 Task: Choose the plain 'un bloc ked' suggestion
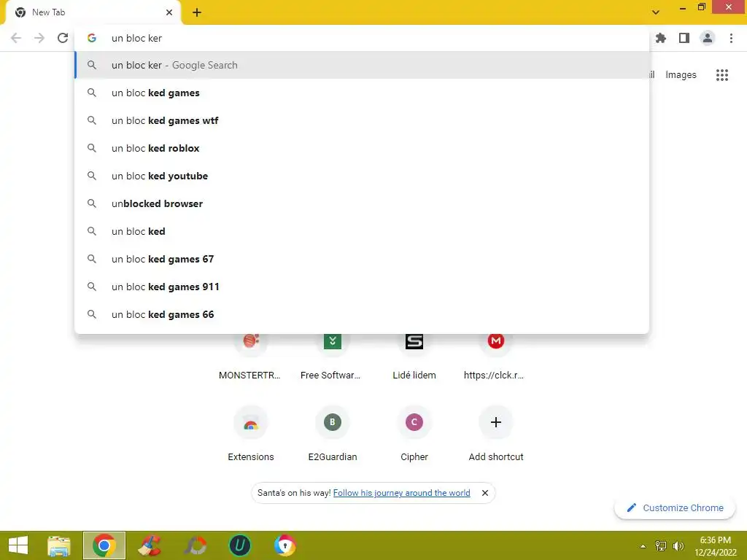tap(362, 231)
